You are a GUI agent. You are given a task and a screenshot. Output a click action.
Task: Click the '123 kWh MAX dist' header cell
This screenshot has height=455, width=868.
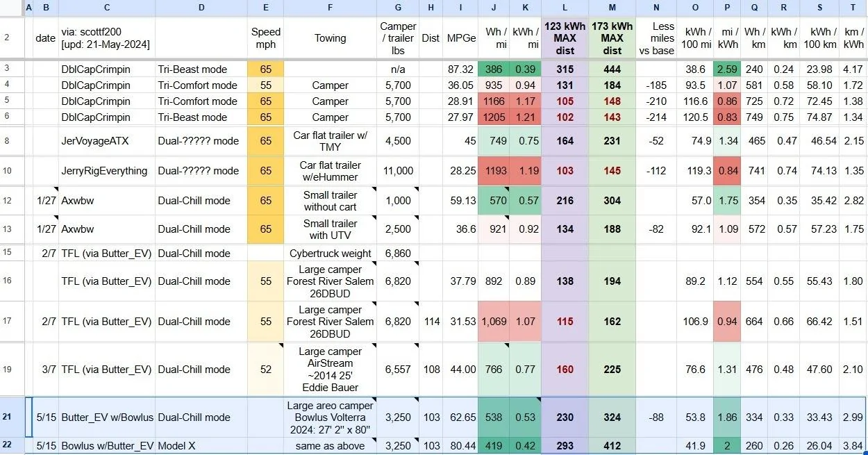(565, 38)
